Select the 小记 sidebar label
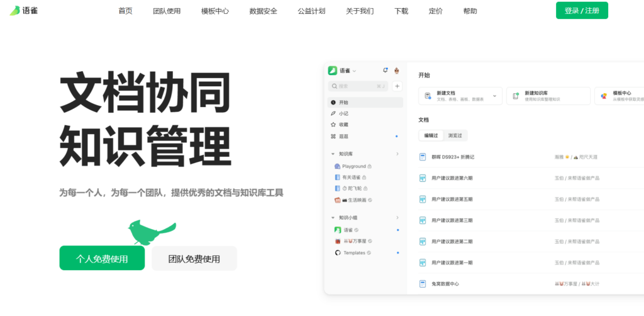This screenshot has height=316, width=644. tap(344, 113)
